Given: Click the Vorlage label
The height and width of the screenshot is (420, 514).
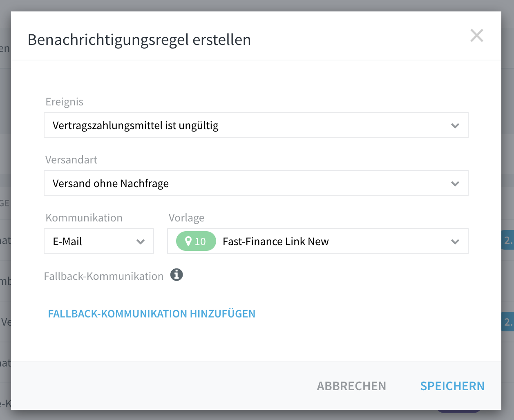Looking at the screenshot, I should (187, 218).
